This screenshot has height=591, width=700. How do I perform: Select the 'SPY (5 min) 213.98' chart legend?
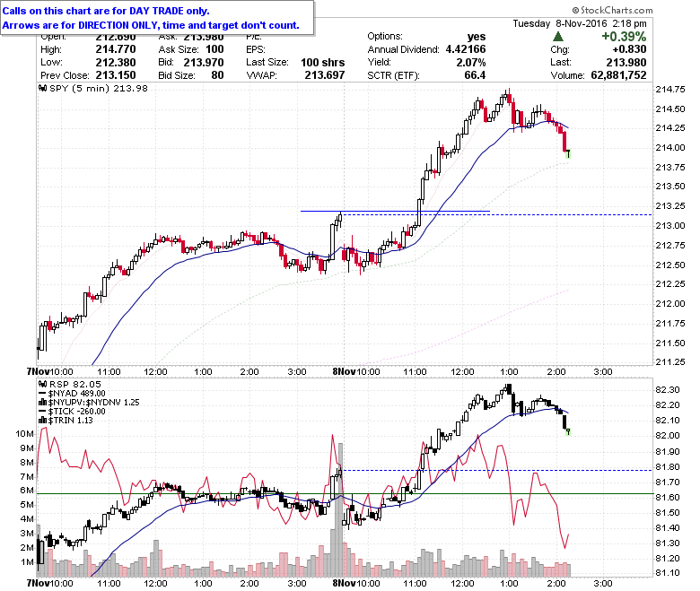coord(98,88)
